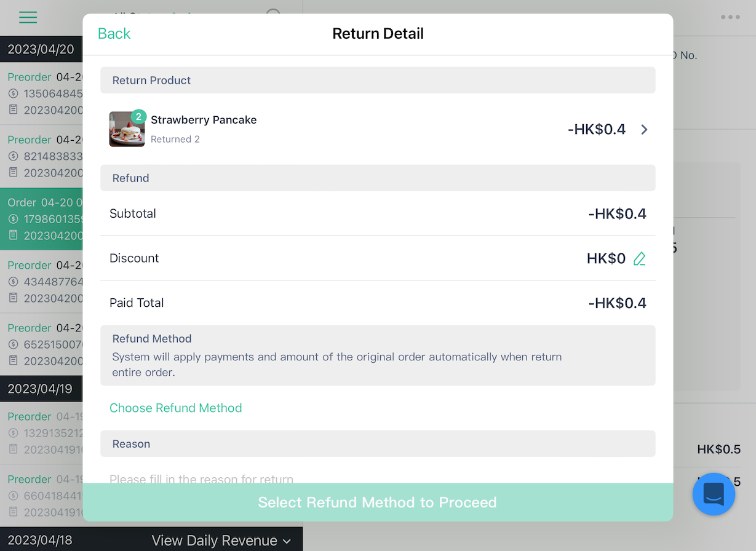Open the hamburger menu icon
Image resolution: width=756 pixels, height=551 pixels.
[28, 17]
